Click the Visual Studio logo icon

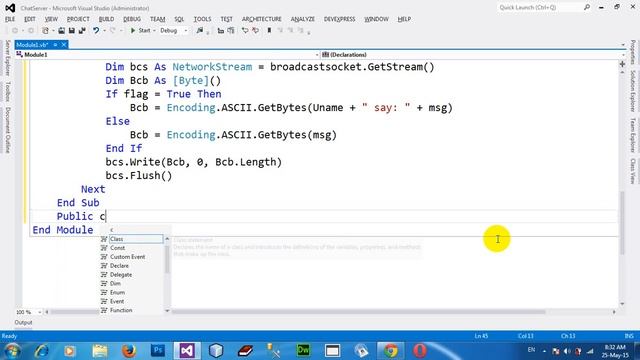click(10, 8)
